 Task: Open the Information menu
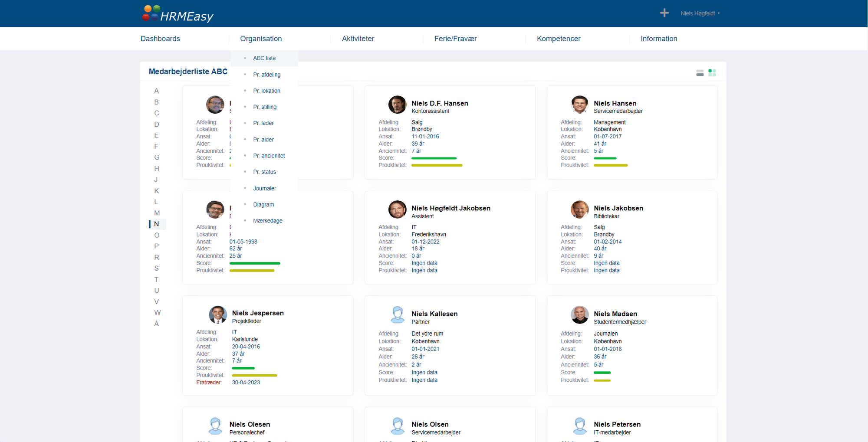point(659,39)
